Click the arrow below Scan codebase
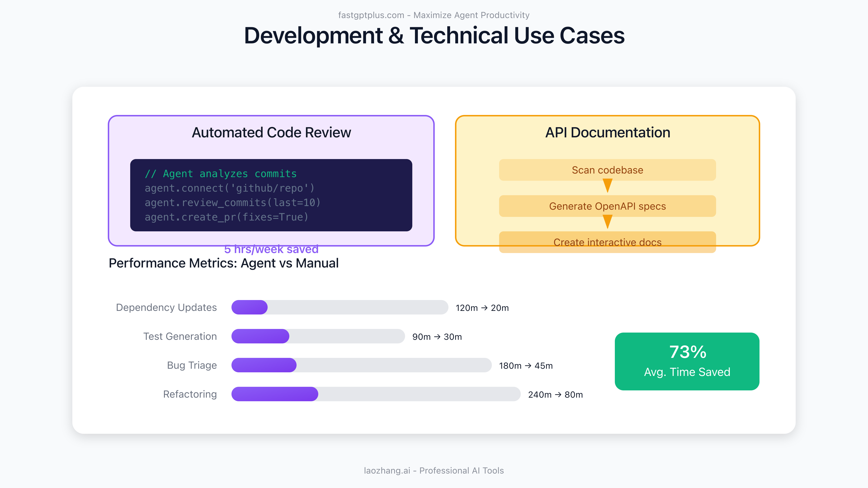868x488 pixels. 607,186
